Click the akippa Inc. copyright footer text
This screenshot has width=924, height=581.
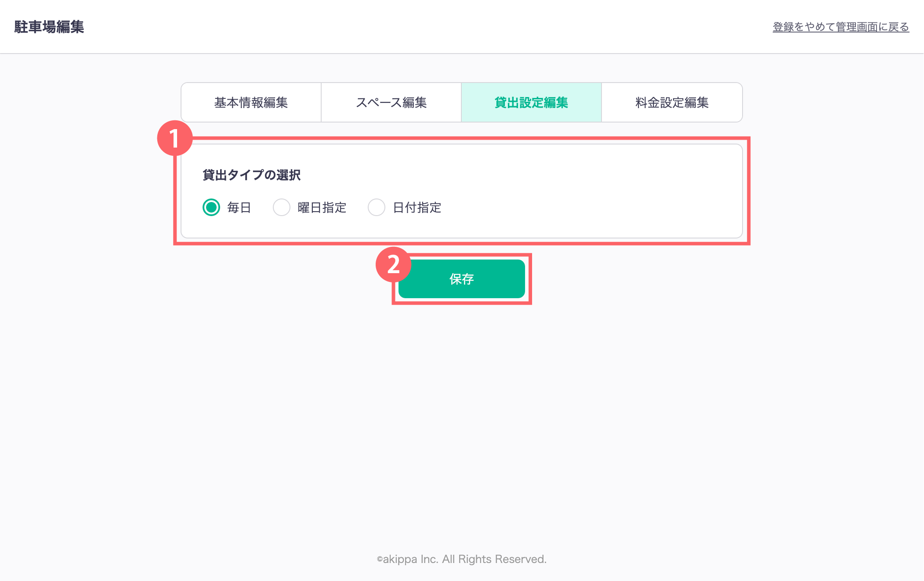(462, 559)
